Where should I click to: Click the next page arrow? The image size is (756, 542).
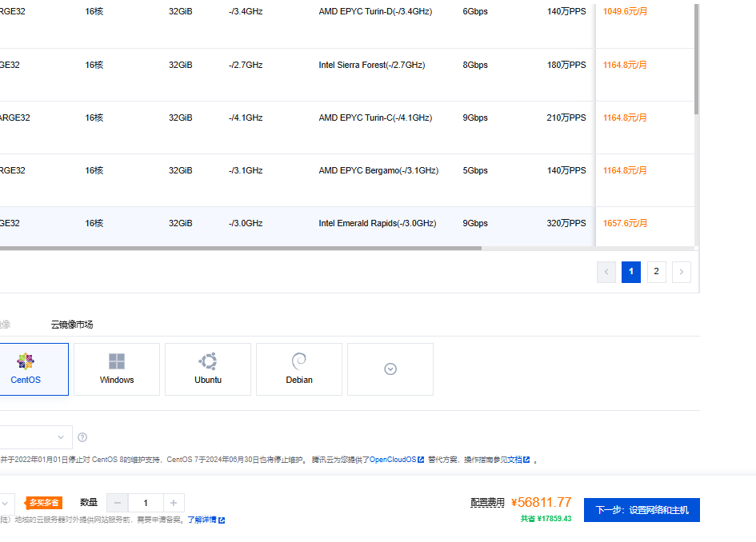(682, 272)
